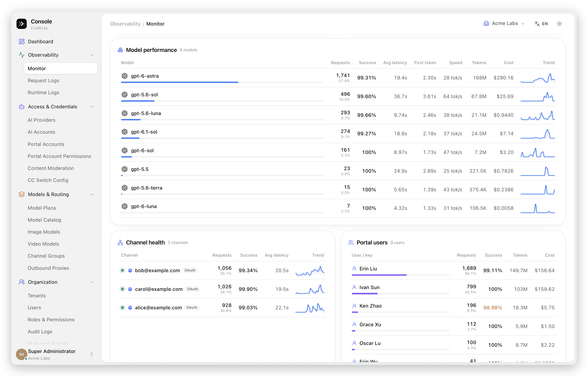Viewport: 588px width, 376px height.
Task: Open Channel Groups page
Action: point(46,256)
